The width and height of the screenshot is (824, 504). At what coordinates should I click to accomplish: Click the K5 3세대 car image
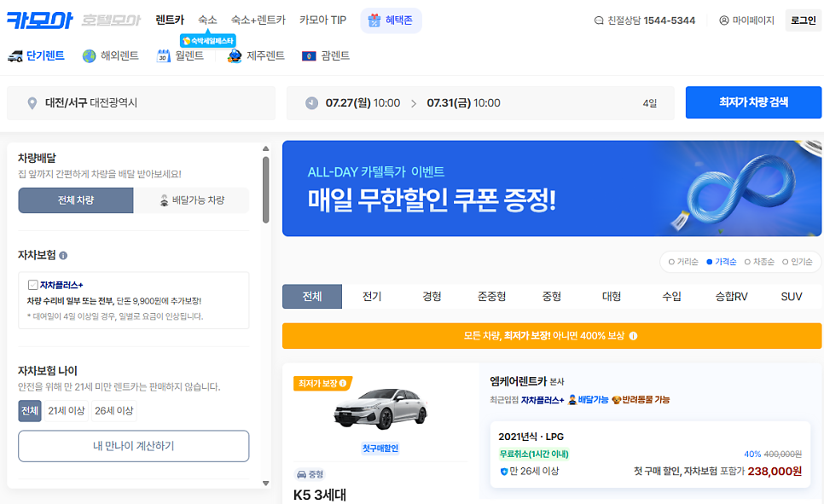pos(381,408)
